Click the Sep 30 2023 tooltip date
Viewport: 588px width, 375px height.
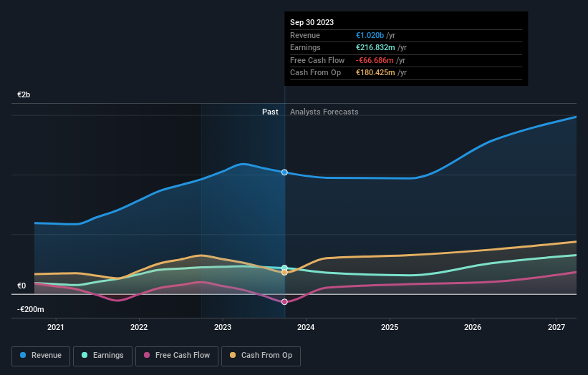[x=312, y=22]
